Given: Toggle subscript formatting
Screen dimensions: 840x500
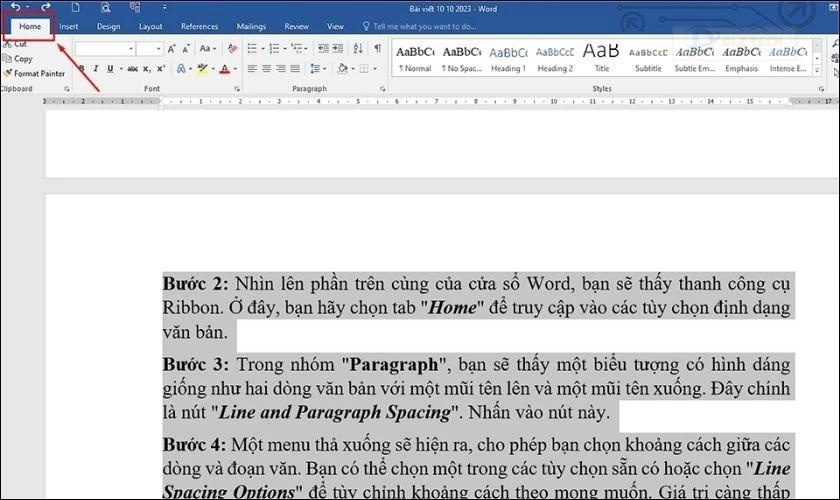Looking at the screenshot, I should 146,69.
